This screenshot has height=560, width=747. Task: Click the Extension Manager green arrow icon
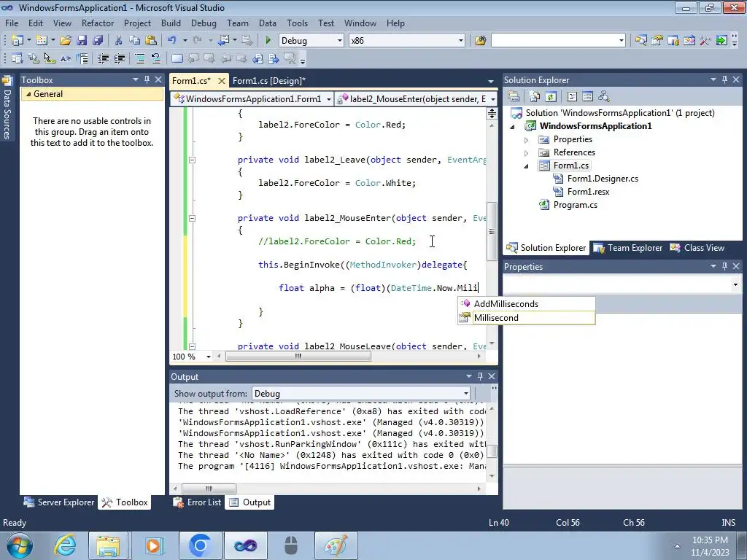[721, 41]
